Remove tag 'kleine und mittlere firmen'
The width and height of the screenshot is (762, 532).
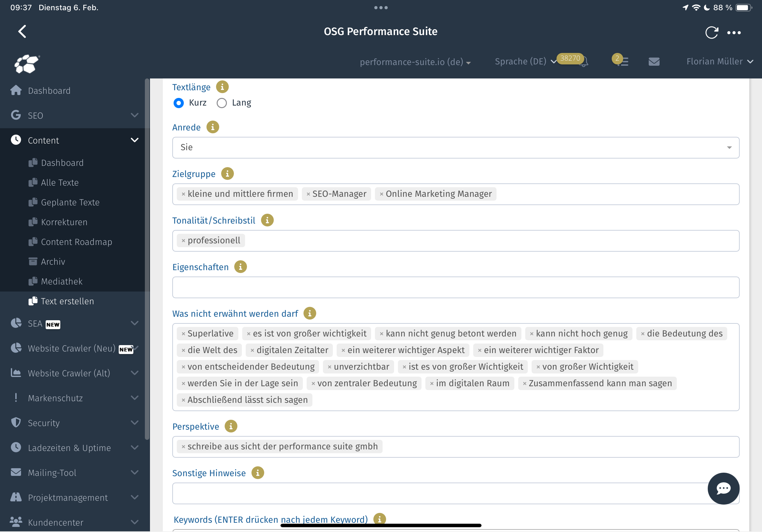183,194
